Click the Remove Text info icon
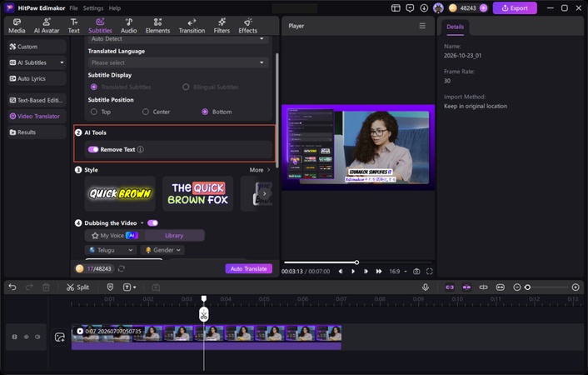 [140, 149]
